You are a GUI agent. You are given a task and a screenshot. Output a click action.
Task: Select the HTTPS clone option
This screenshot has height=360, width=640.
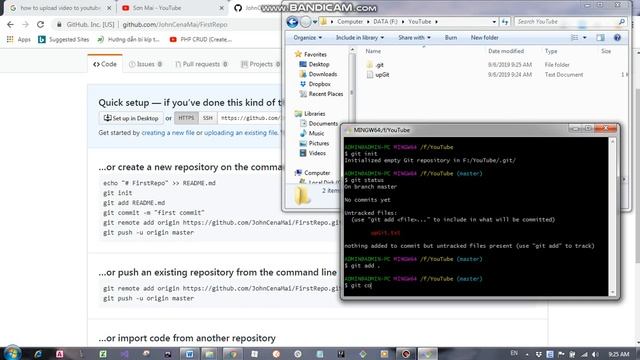(x=186, y=118)
